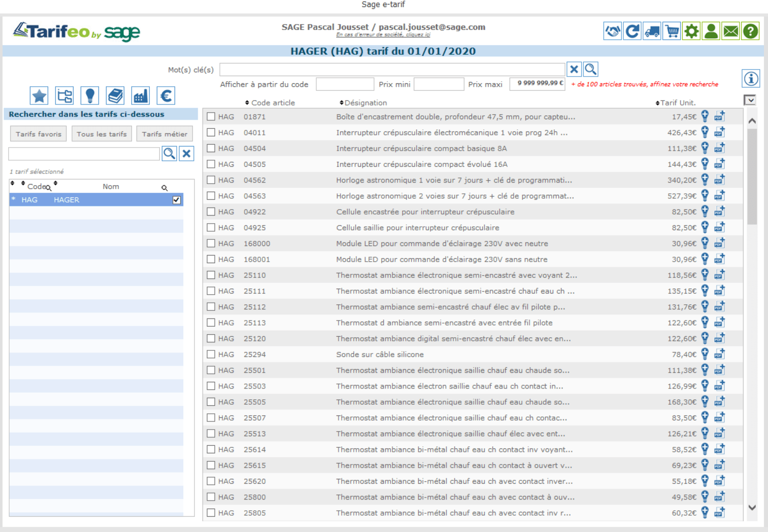Switch to the Tous les tarifs tab
This screenshot has width=768, height=532.
[x=102, y=133]
